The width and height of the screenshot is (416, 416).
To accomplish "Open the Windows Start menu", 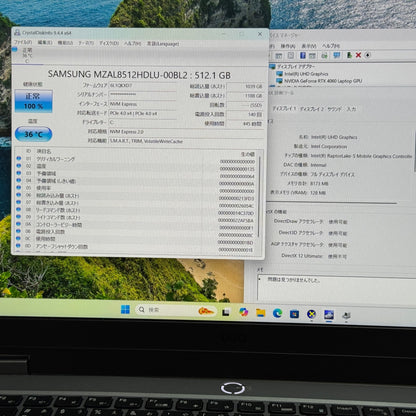I will (125, 310).
